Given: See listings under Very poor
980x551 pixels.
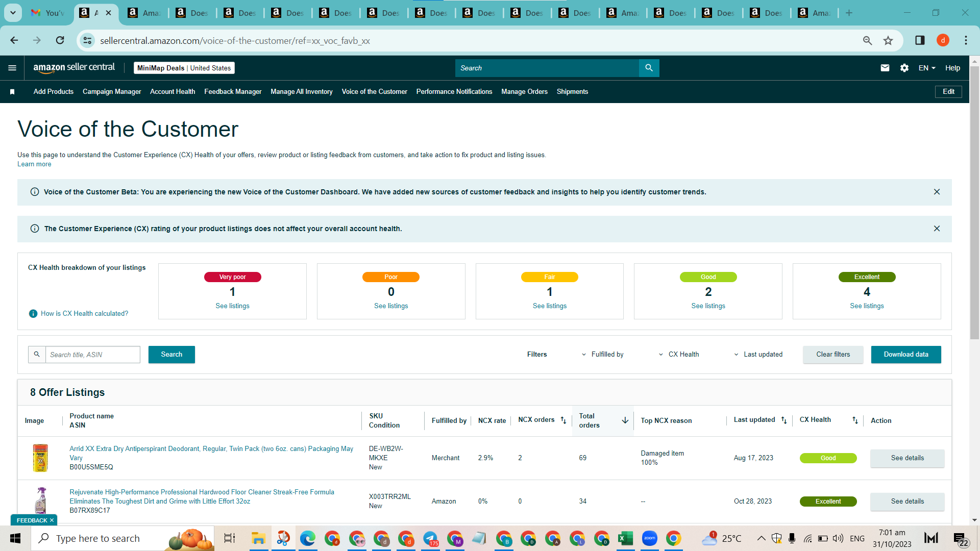Looking at the screenshot, I should (x=232, y=306).
